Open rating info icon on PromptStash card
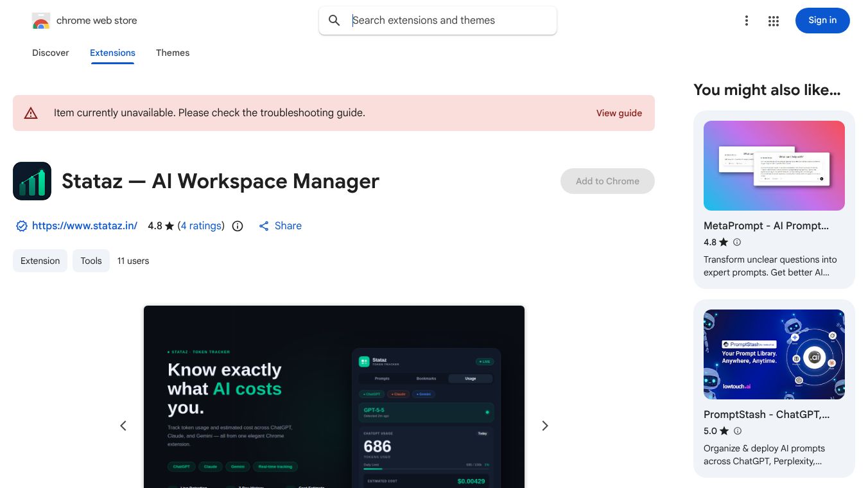Screen dimensions: 868x488 (738, 431)
